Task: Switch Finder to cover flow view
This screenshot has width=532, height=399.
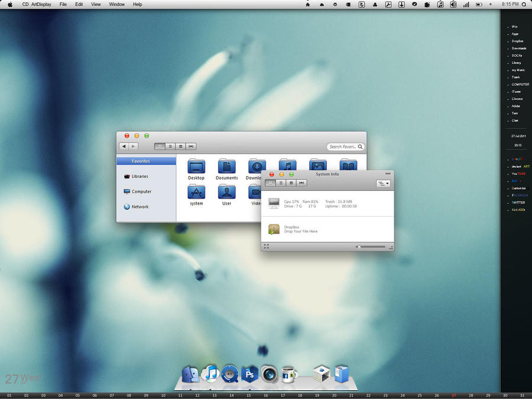Action: [x=191, y=146]
